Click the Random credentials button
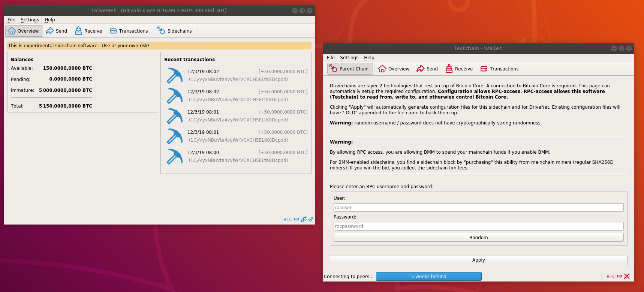644x292 pixels. [x=478, y=238]
